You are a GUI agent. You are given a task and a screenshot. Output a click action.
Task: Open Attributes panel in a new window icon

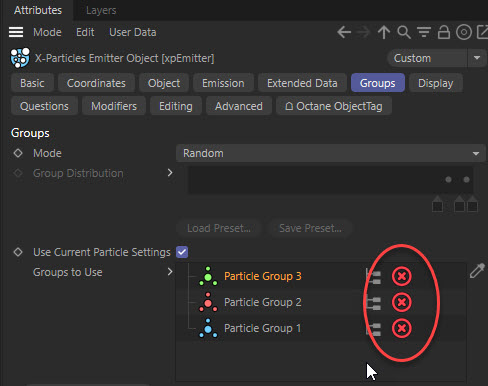point(482,32)
